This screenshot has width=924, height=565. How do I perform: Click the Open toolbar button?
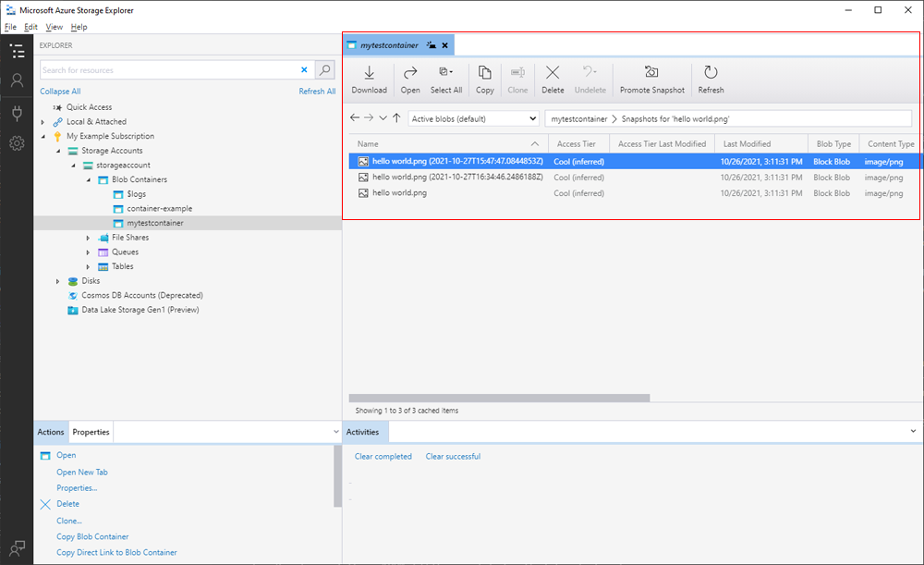[410, 79]
